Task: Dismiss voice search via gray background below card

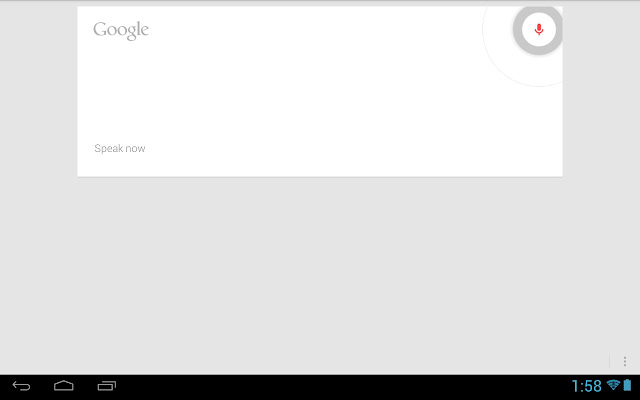Action: click(x=320, y=269)
